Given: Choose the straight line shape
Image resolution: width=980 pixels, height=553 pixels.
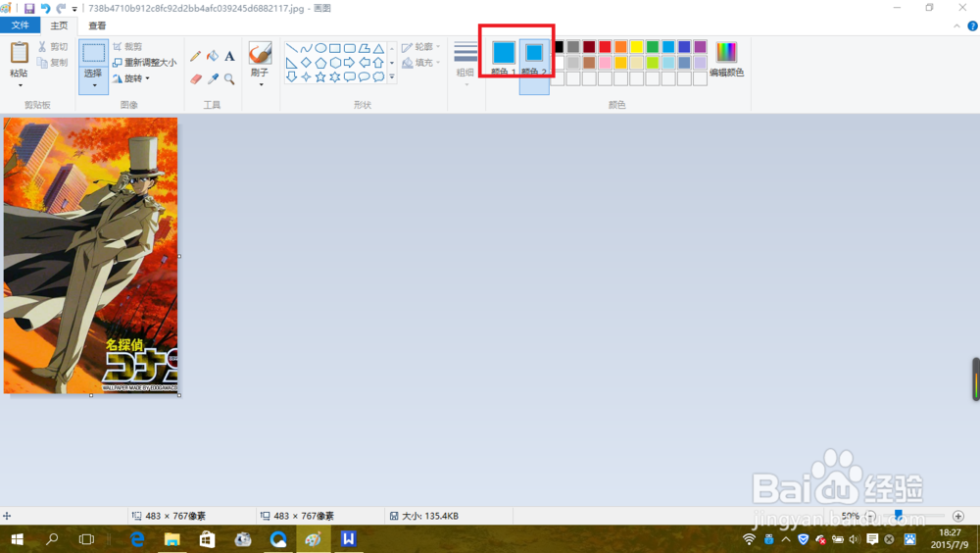Looking at the screenshot, I should tap(291, 48).
